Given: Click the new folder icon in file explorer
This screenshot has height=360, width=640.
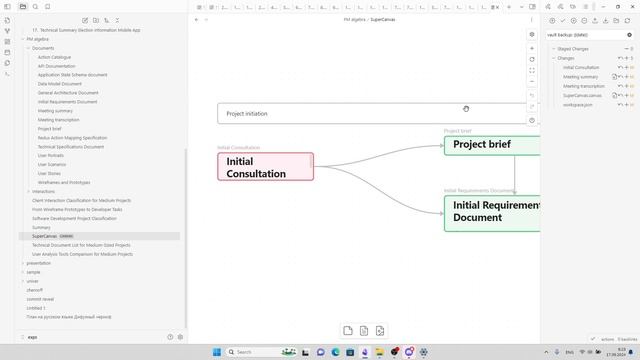Looking at the screenshot, I should [96, 20].
